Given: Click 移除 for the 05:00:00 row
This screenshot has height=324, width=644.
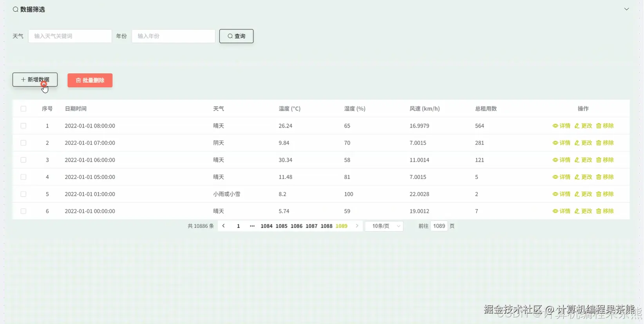Looking at the screenshot, I should click(605, 177).
